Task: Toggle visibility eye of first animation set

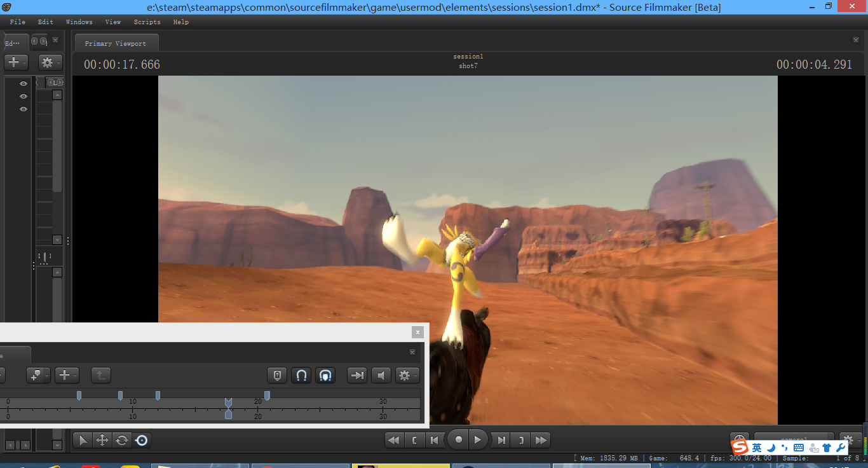Action: pyautogui.click(x=24, y=84)
